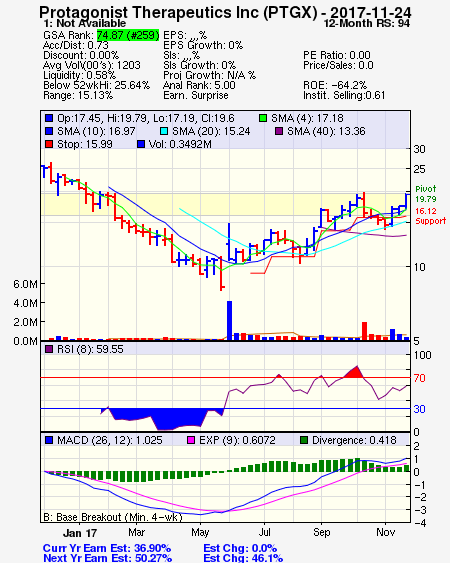Click the blue Vol legend square
450x563 pixels.
tap(141, 144)
